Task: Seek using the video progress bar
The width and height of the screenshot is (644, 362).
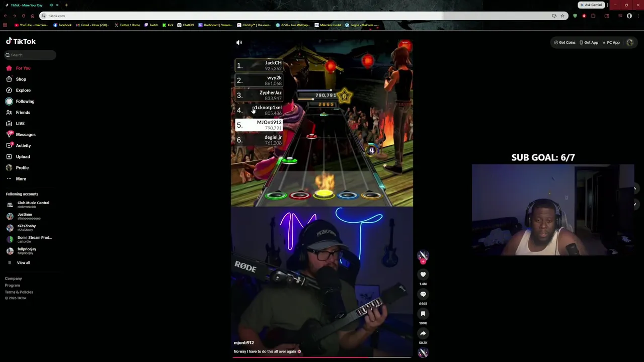Action: tap(322, 357)
